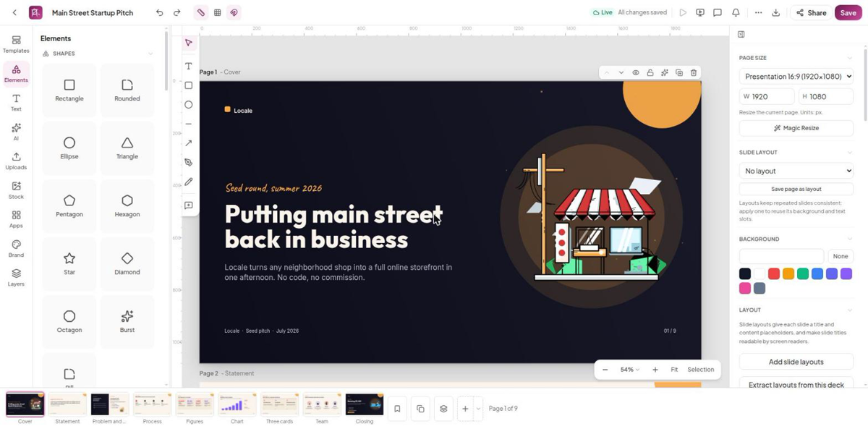Open the comments speech-bubble icon in header
The width and height of the screenshot is (868, 429).
tap(718, 12)
